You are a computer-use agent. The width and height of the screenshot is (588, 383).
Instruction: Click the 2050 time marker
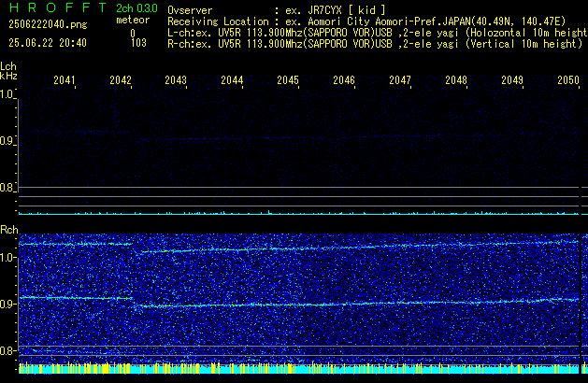(x=568, y=80)
